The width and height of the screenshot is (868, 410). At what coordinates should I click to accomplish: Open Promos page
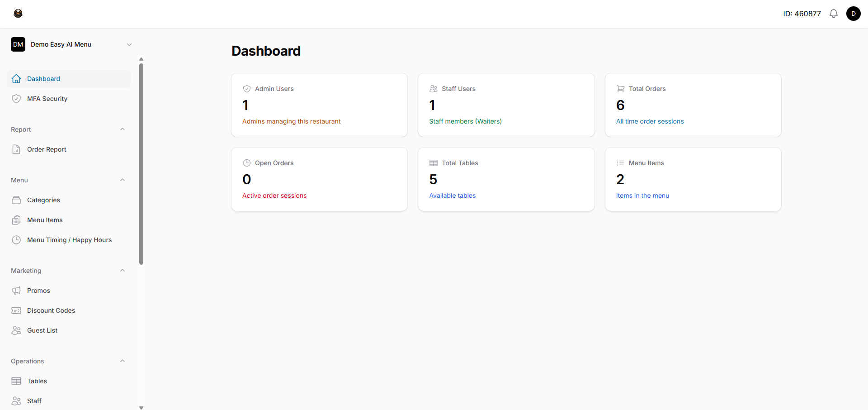69,291
